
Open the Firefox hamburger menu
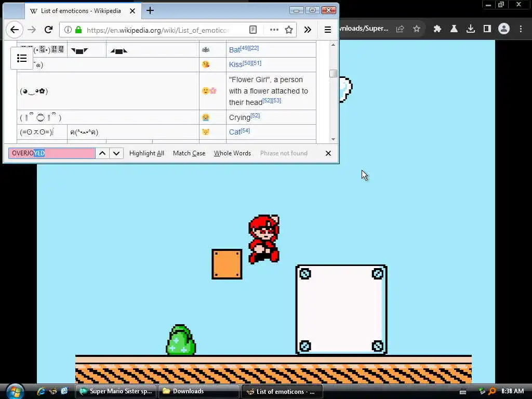click(328, 30)
